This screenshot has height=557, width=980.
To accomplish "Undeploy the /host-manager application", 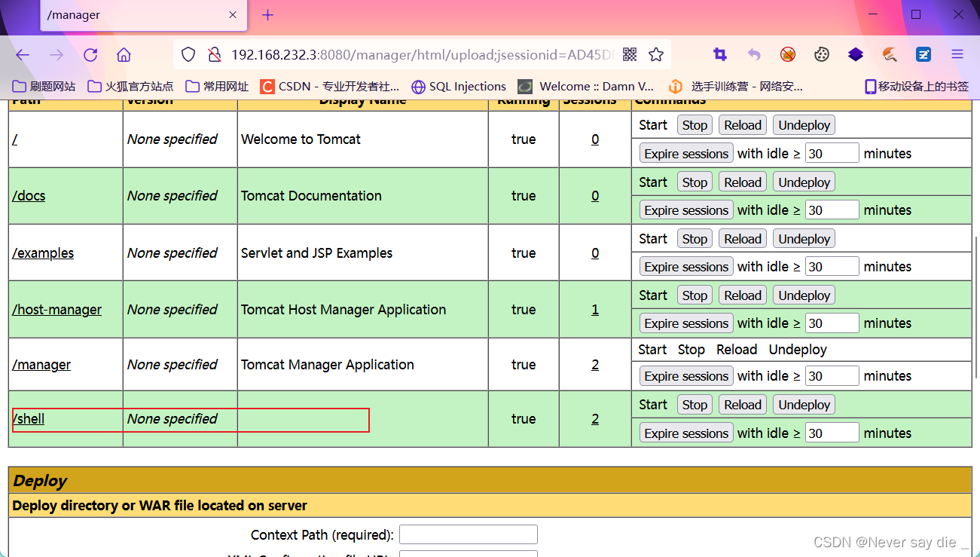I will pos(804,295).
